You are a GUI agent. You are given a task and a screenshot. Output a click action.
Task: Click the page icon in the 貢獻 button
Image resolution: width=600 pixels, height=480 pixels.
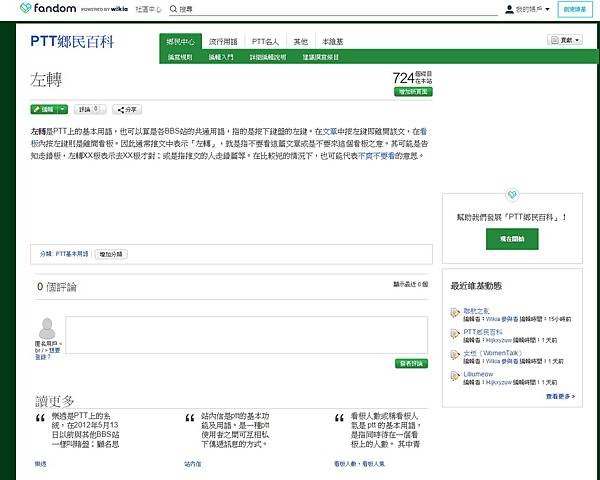(x=554, y=40)
